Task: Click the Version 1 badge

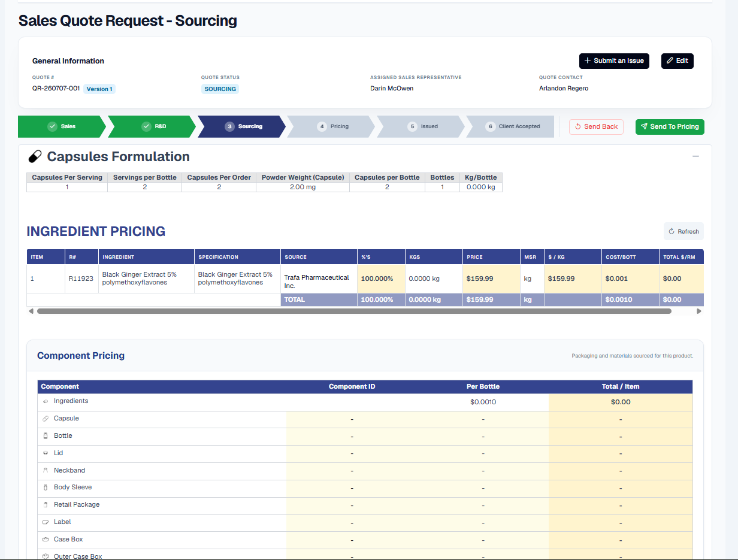Action: [x=99, y=89]
